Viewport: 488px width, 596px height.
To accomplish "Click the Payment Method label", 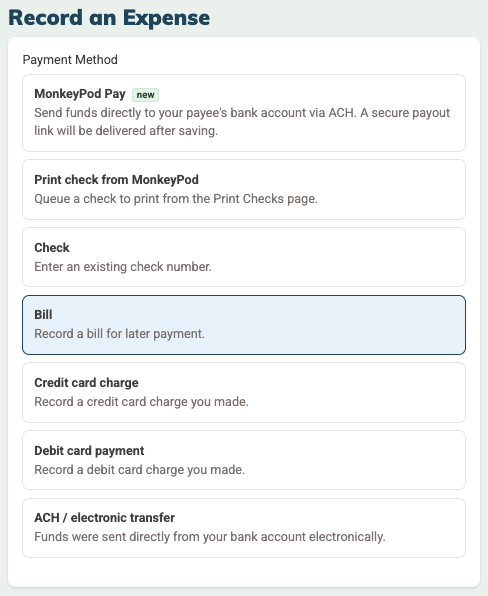I will click(70, 60).
